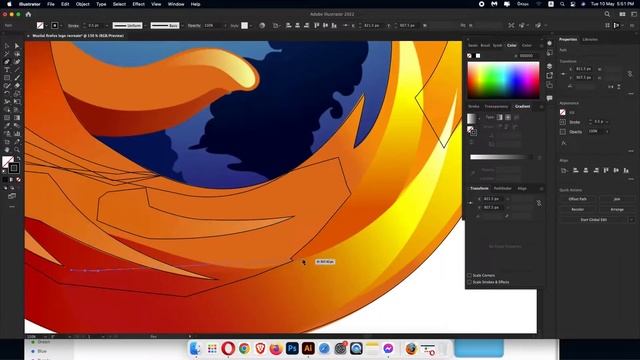Switch to the Pathfinder tab

(x=502, y=188)
